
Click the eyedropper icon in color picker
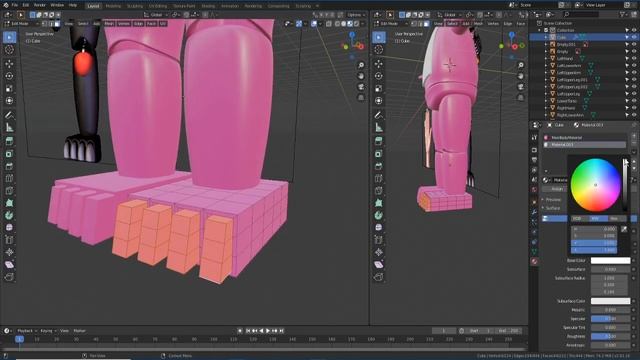[x=624, y=229]
